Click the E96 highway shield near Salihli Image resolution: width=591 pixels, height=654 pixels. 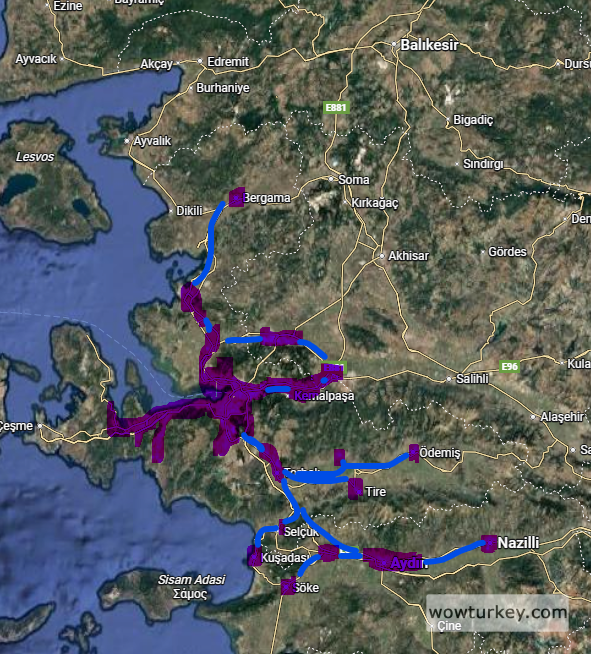[510, 367]
